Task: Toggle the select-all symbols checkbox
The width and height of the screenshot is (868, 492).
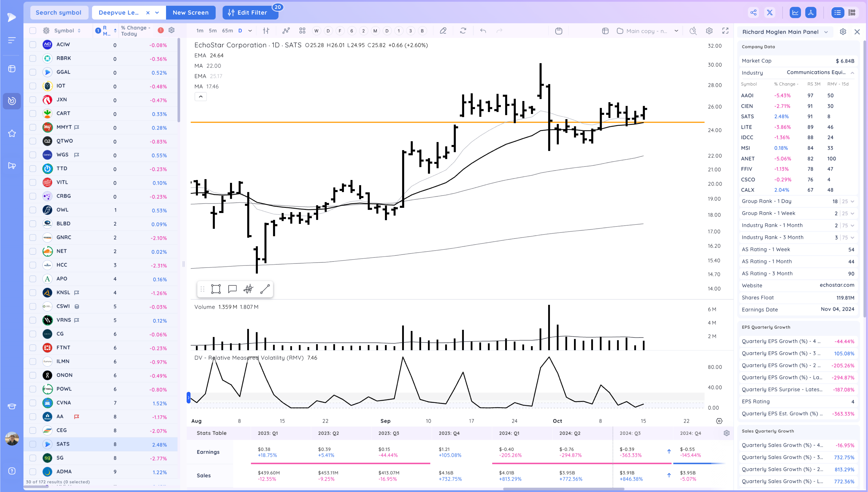Action: (33, 30)
